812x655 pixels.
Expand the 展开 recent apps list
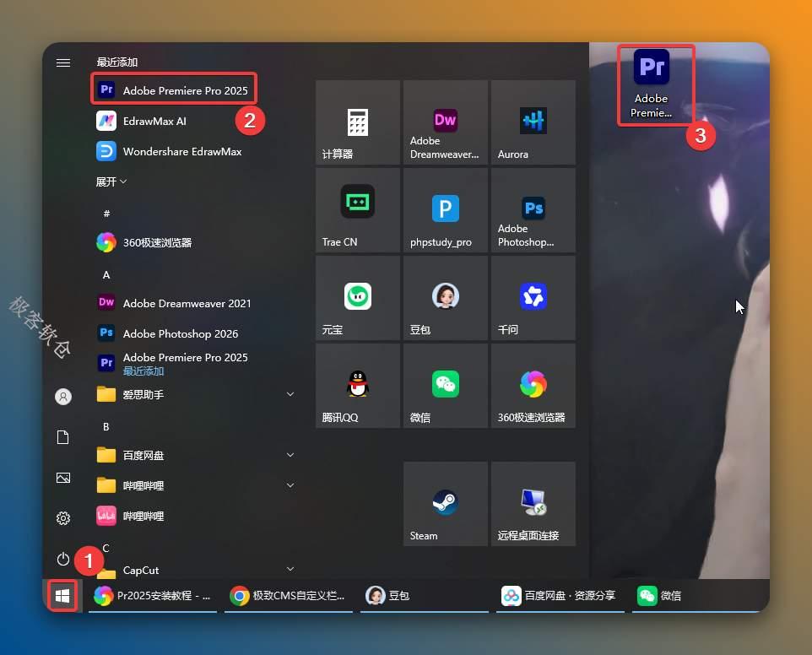[111, 181]
